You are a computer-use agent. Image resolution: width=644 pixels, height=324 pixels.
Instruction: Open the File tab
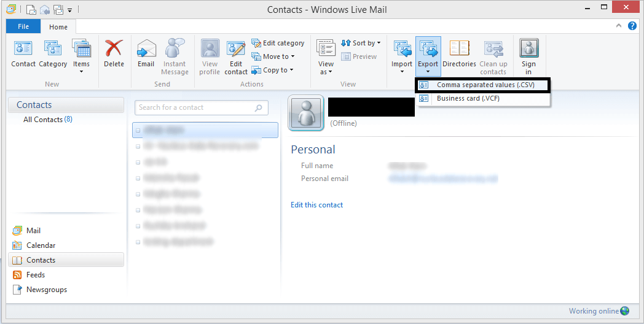pos(23,26)
